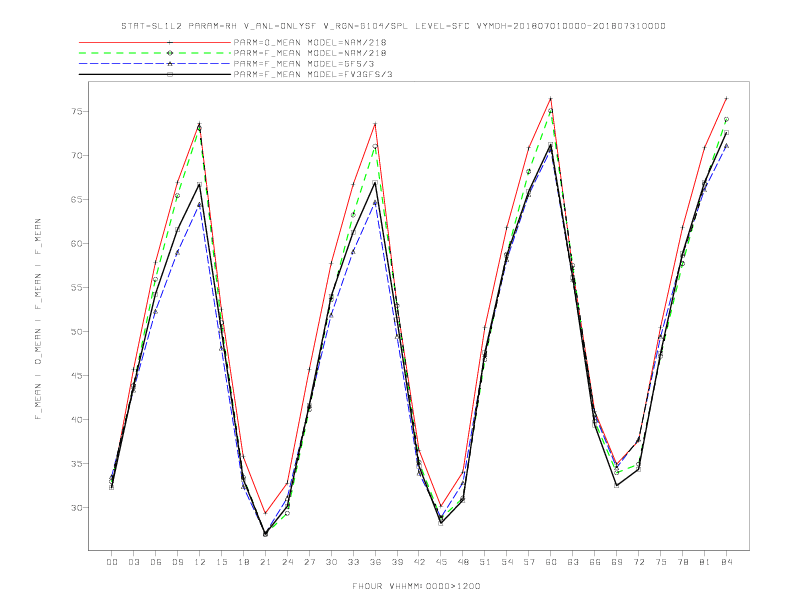
Task: Click y-axis tick label 60
Action: [x=75, y=243]
